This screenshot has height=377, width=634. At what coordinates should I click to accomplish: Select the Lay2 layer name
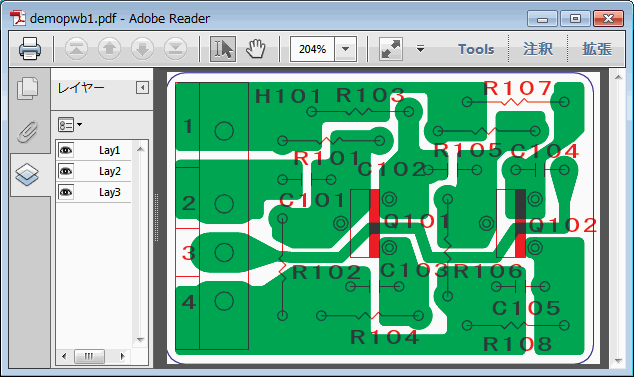click(110, 171)
